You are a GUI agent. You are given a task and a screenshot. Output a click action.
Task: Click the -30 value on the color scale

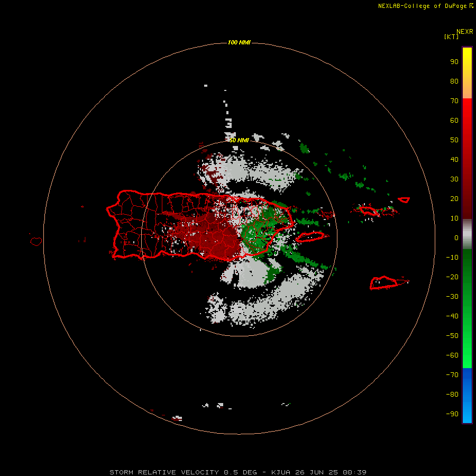click(x=452, y=297)
